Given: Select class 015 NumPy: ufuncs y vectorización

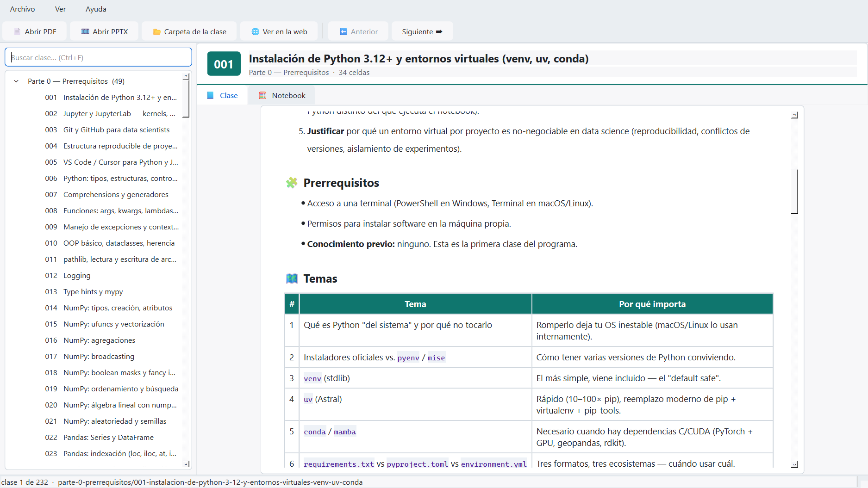Looking at the screenshot, I should point(111,324).
